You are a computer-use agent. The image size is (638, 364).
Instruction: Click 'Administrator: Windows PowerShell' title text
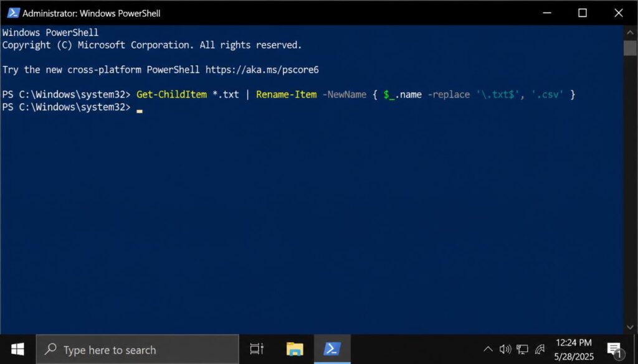92,14
